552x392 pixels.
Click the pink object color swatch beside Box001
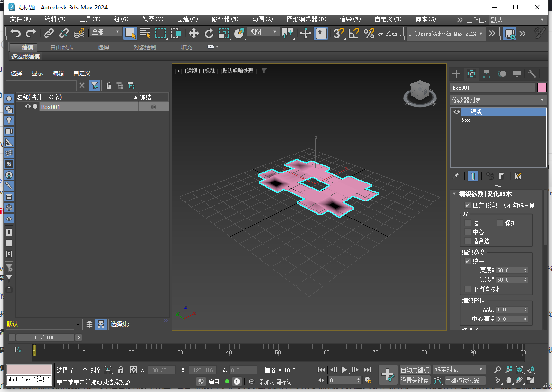click(x=542, y=88)
